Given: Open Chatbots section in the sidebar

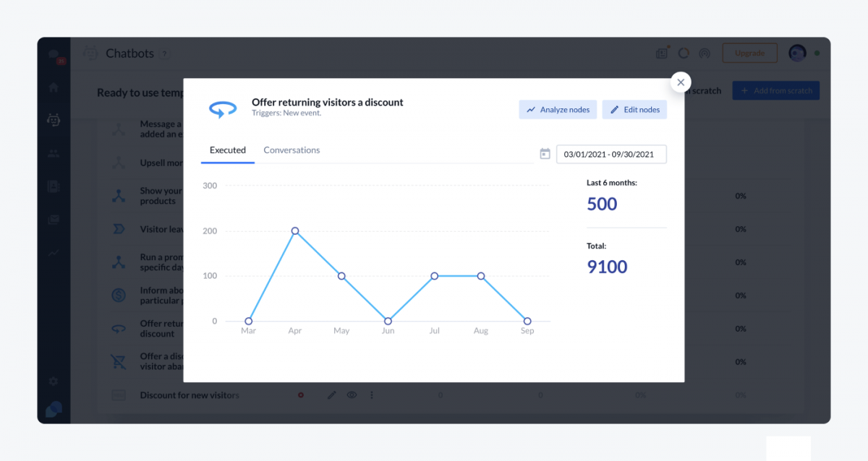Looking at the screenshot, I should point(54,120).
